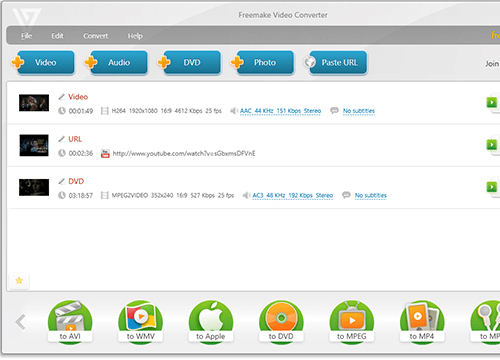Click the duration 00:01:49 text
500x360 pixels.
click(81, 111)
